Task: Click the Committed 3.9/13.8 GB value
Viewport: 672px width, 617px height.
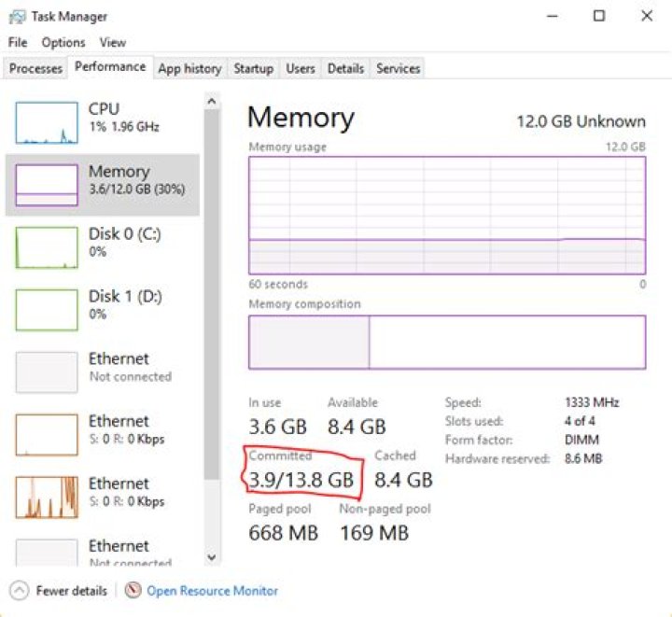Action: [301, 480]
